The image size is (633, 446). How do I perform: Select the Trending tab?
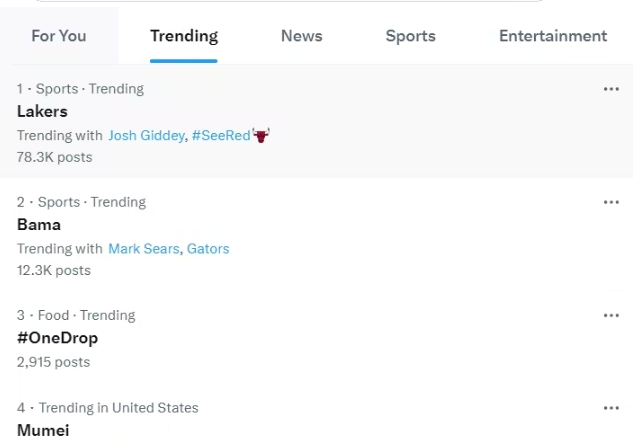point(184,36)
